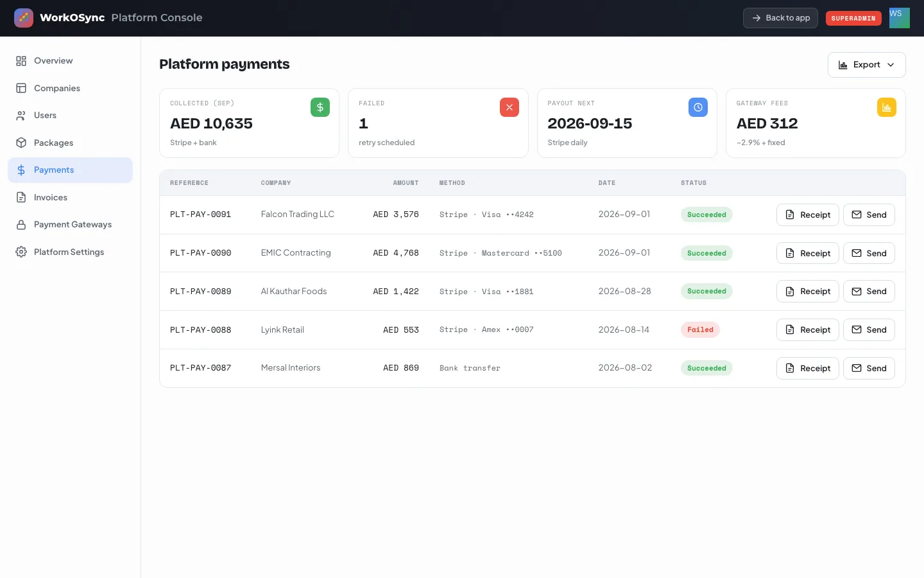The height and width of the screenshot is (578, 924).
Task: Click the green dollar icon on Collected card
Action: tap(320, 107)
